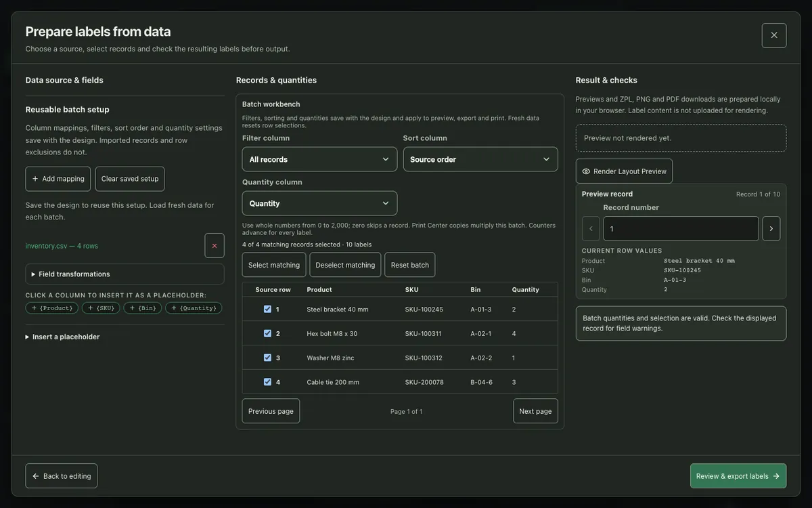The height and width of the screenshot is (508, 812).
Task: Click the Quantity table column header
Action: pos(526,290)
